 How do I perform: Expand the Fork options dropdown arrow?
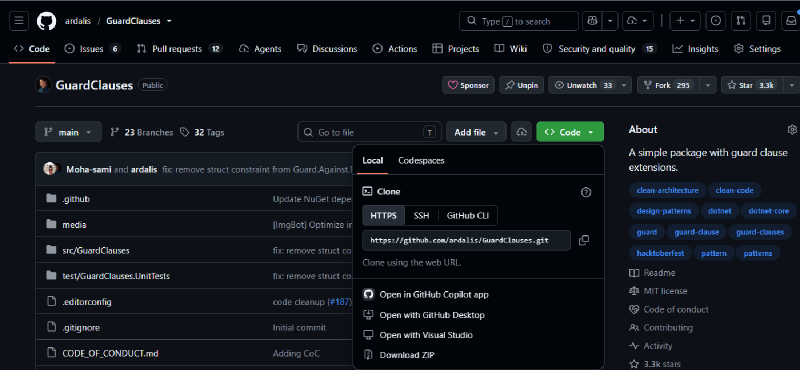pyautogui.click(x=708, y=85)
